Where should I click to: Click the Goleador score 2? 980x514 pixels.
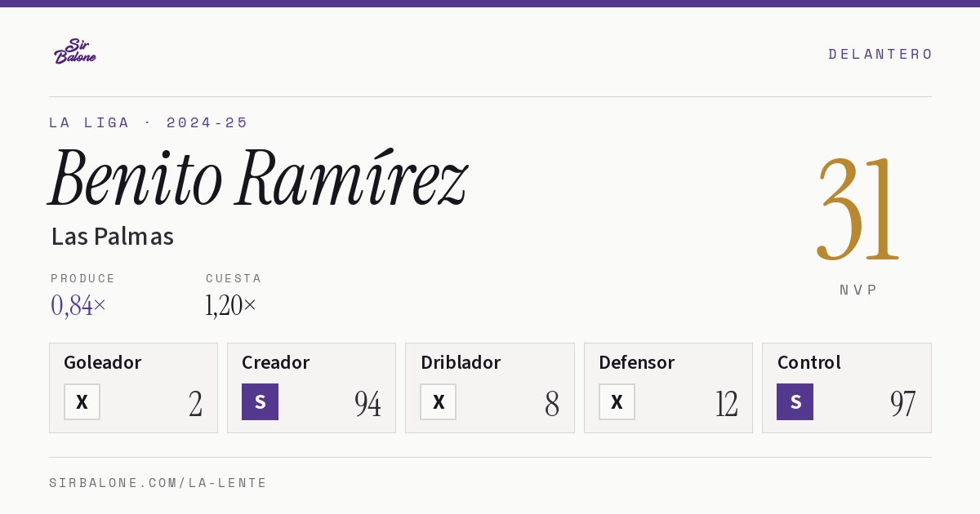point(196,403)
